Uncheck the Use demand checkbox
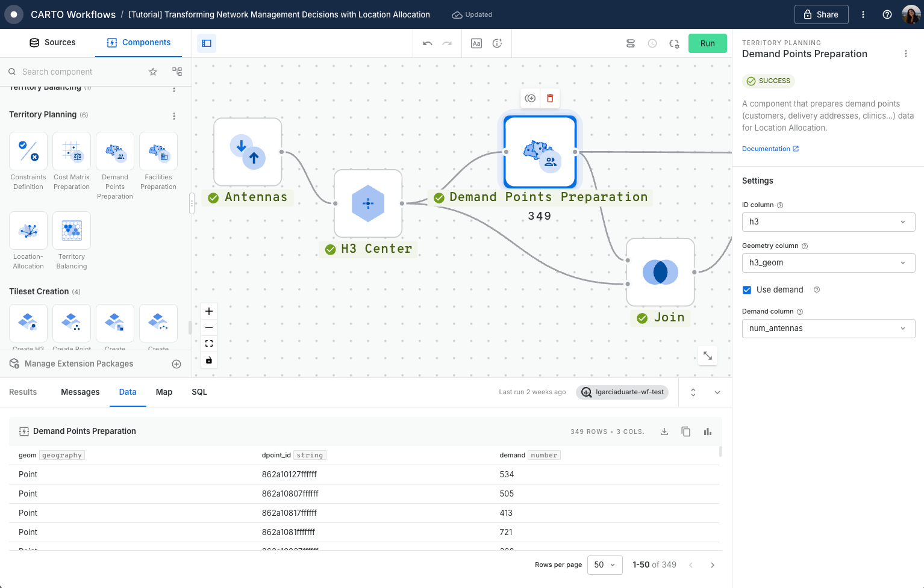The image size is (924, 588). tap(747, 290)
